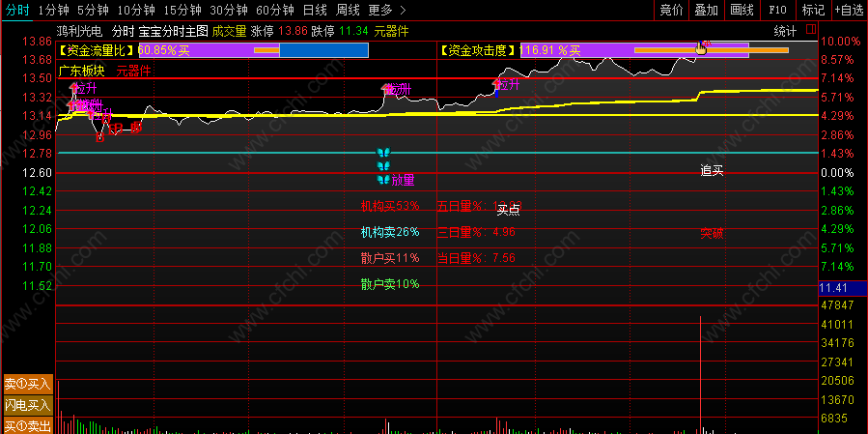Viewport: 868px width, 434px height.
Task: Open the 1分钟 chart tab
Action: point(54,10)
